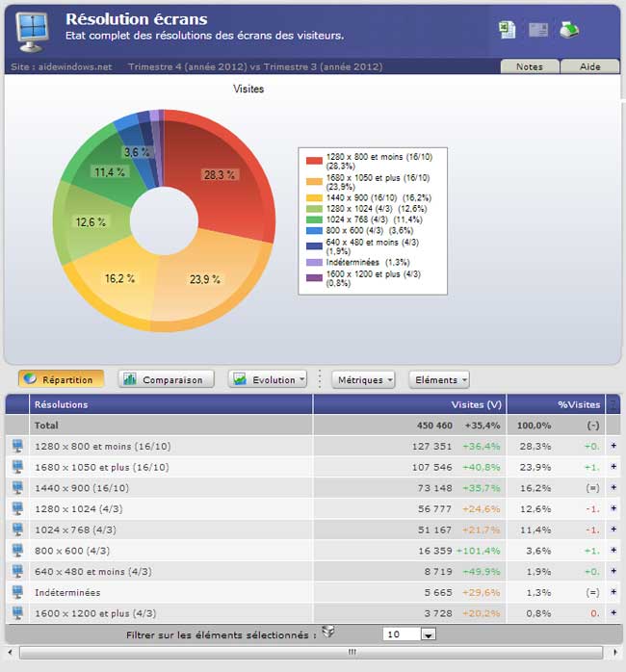Switch to the Comparaison view
This screenshot has height=672, width=626.
click(x=163, y=379)
